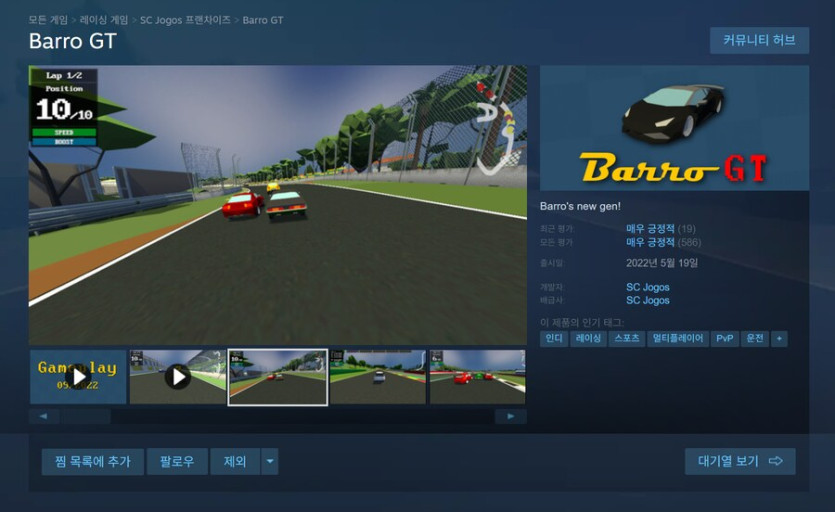Click the Barro GT header capsule image
This screenshot has height=512, width=835.
click(x=674, y=128)
